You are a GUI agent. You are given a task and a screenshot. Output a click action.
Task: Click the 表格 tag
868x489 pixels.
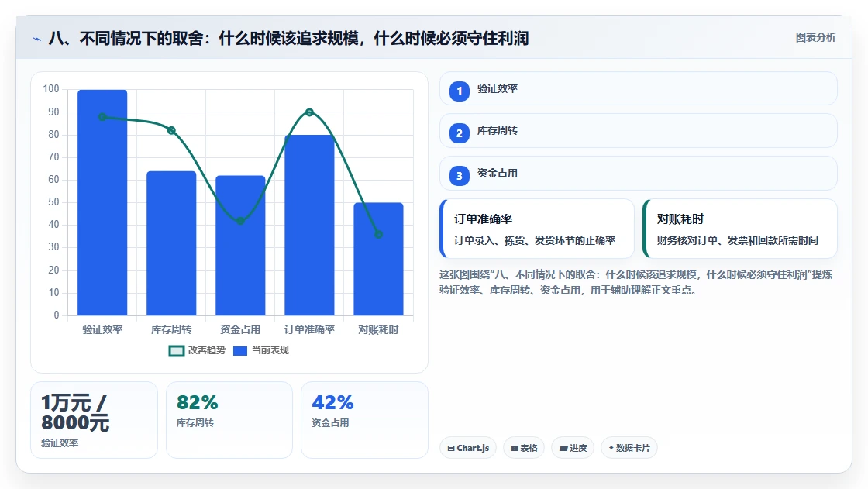tap(524, 448)
